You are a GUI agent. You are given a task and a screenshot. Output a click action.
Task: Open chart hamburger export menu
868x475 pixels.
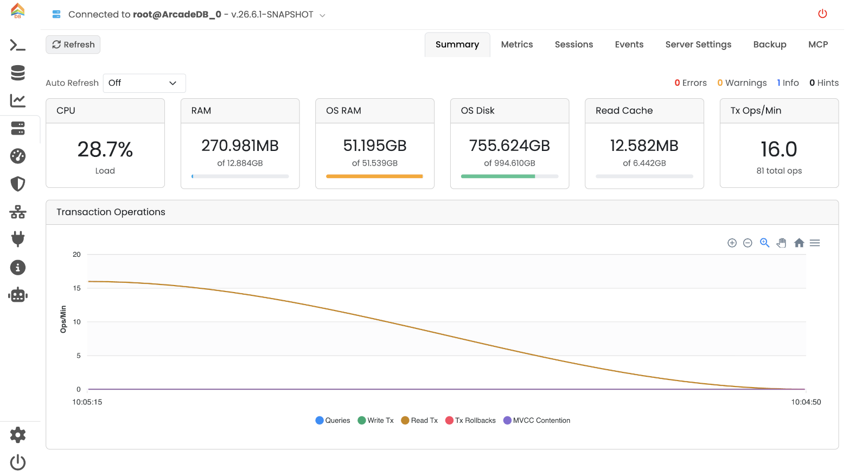tap(815, 243)
